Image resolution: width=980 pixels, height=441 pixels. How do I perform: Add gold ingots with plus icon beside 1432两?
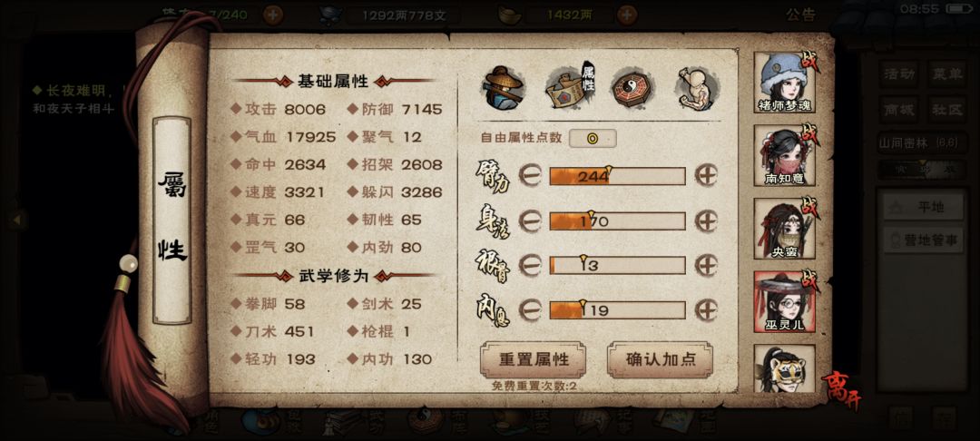tap(628, 15)
